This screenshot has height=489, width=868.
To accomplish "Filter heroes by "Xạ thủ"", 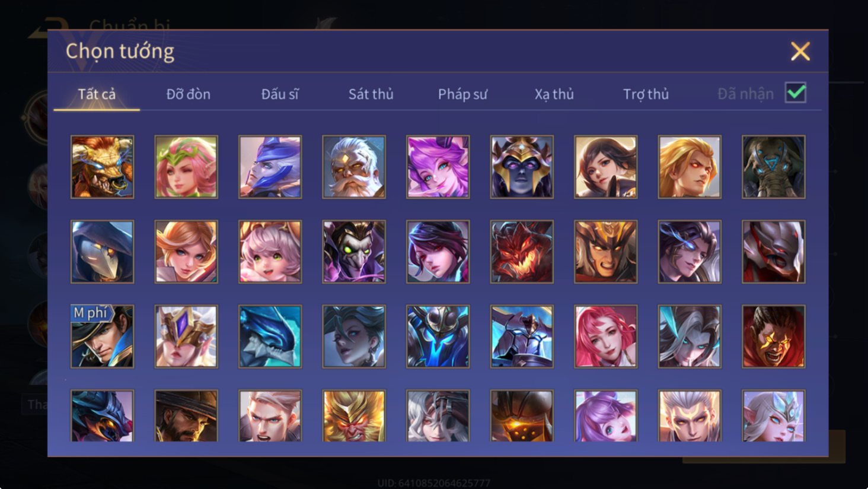I will (554, 94).
